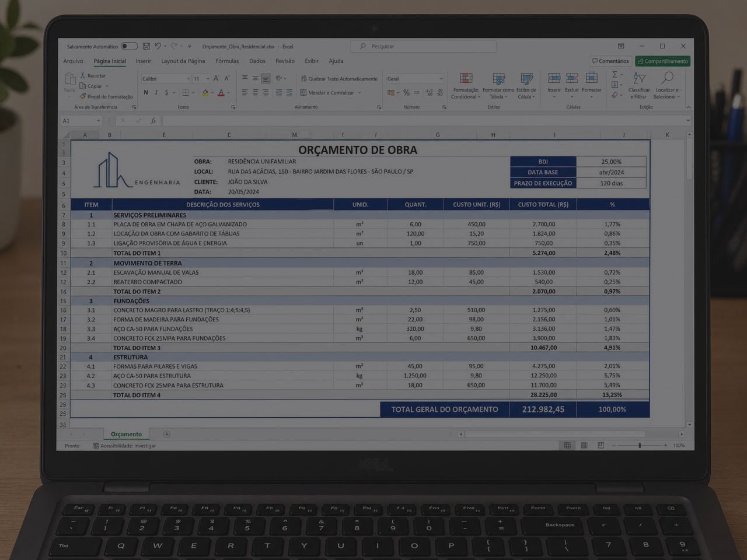The image size is (747, 560).
Task: Select Pincel de Formatação brush
Action: click(106, 96)
